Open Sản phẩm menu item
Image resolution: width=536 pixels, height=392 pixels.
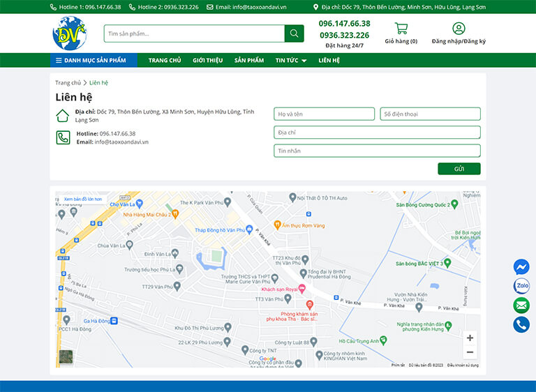(249, 61)
